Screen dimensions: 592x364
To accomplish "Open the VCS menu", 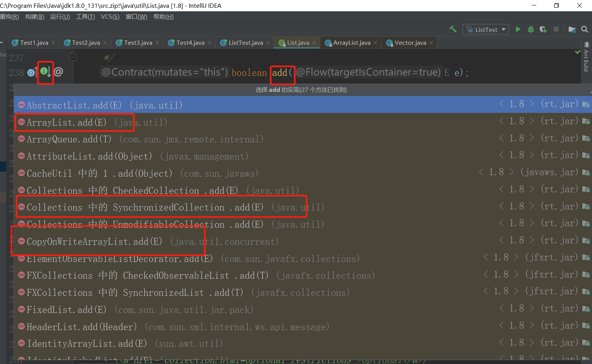I will pos(110,17).
